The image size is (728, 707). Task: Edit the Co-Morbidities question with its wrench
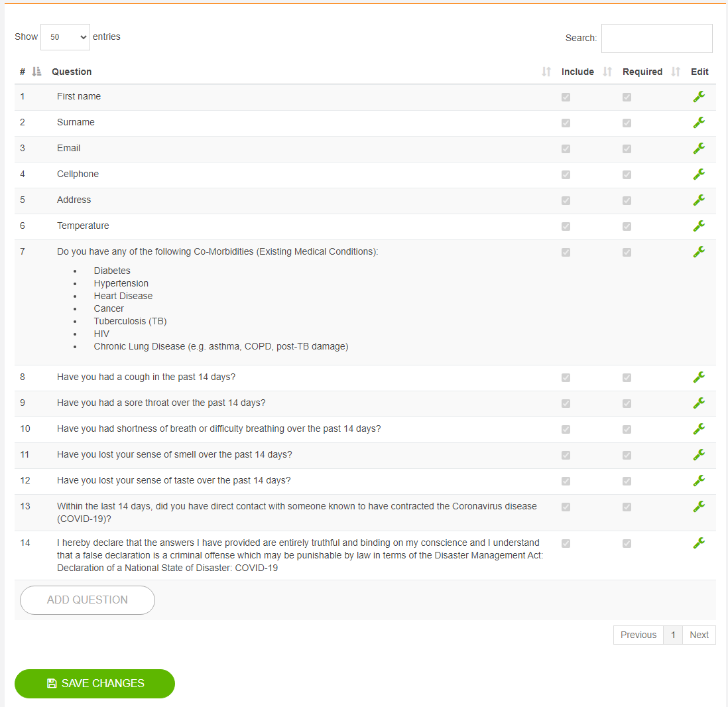coord(699,252)
